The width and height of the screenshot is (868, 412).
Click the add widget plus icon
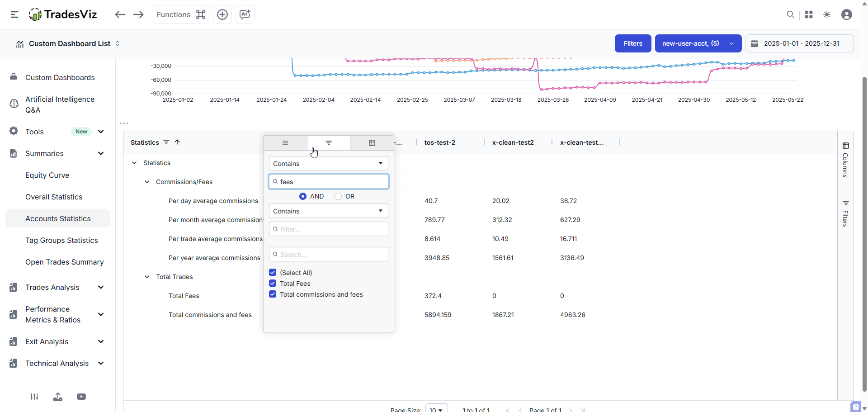(x=222, y=14)
